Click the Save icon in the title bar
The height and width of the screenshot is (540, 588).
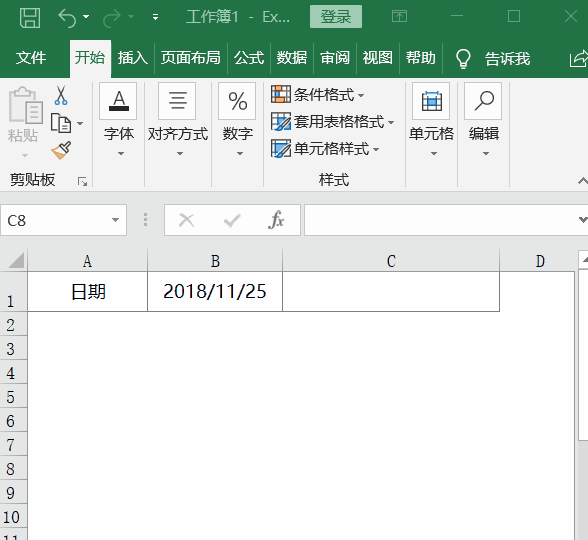pos(30,17)
